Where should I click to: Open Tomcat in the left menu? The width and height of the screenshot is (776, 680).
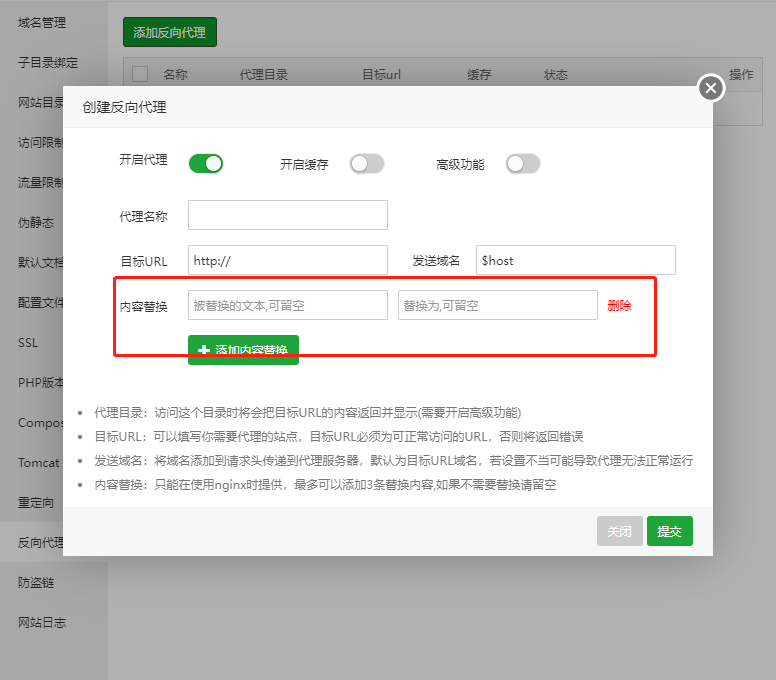pyautogui.click(x=38, y=462)
